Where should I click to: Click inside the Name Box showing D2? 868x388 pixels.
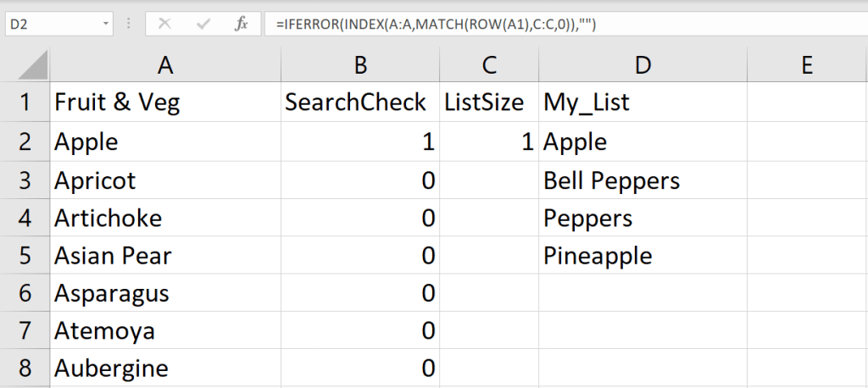(49, 24)
